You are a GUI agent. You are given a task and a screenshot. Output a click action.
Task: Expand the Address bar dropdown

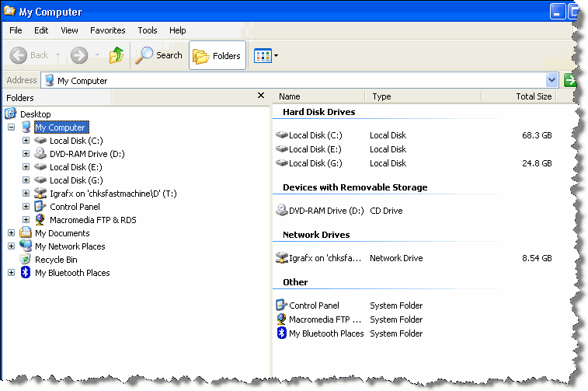click(551, 80)
